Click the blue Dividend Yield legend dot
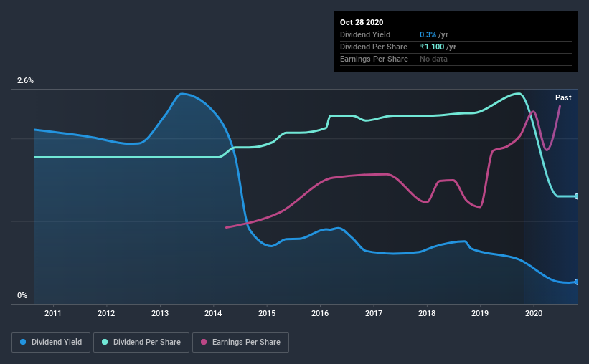Screen dimensions: 589x364 click(x=23, y=342)
